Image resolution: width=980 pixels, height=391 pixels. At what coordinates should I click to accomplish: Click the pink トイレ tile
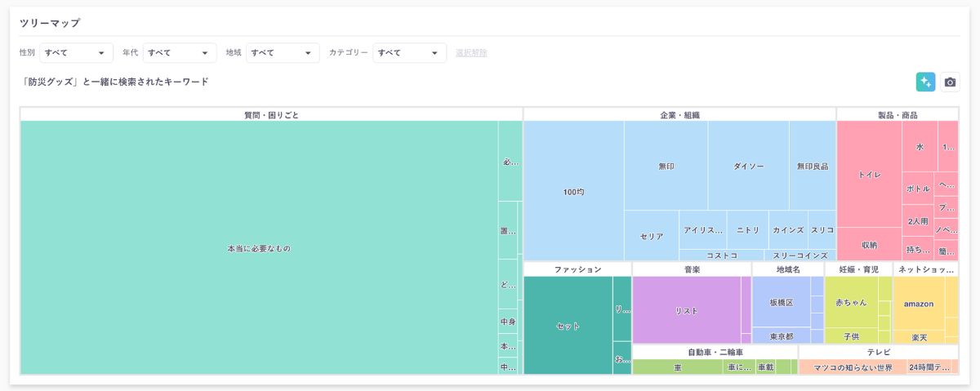869,175
